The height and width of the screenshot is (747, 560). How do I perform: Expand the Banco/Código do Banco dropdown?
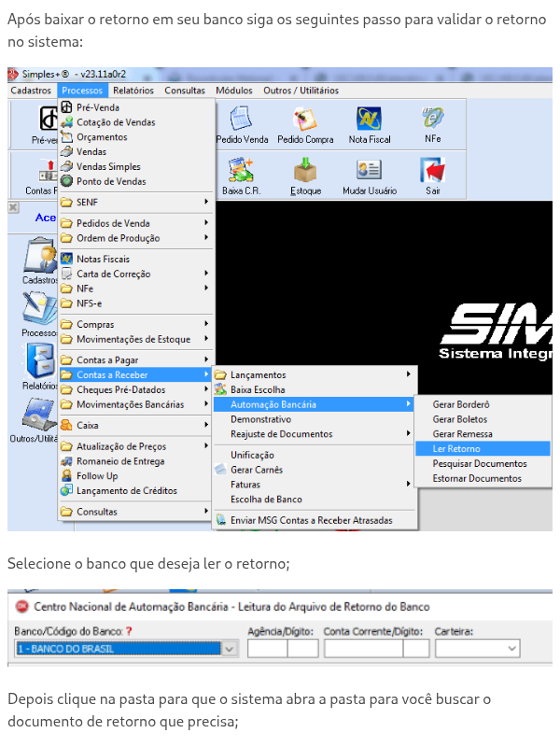(230, 648)
